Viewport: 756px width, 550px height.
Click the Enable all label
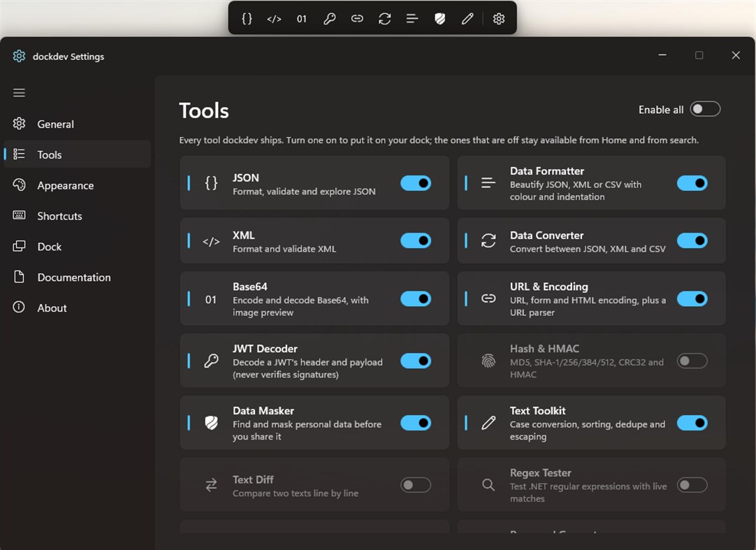tap(660, 110)
